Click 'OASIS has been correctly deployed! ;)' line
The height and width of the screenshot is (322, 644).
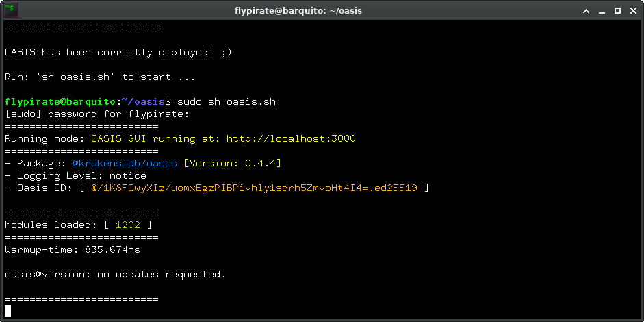click(118, 52)
